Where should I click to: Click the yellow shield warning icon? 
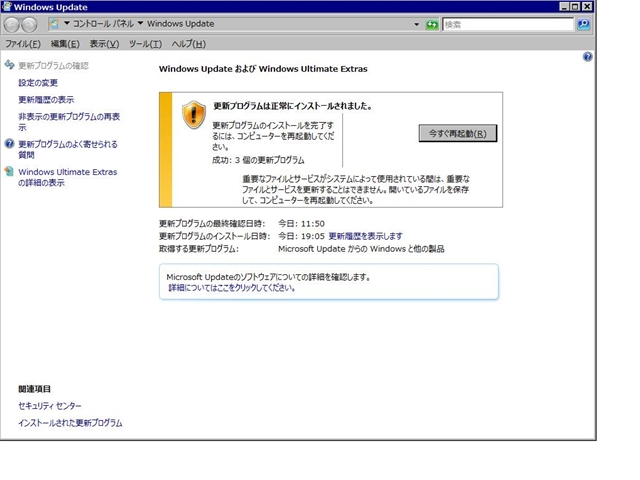click(193, 115)
